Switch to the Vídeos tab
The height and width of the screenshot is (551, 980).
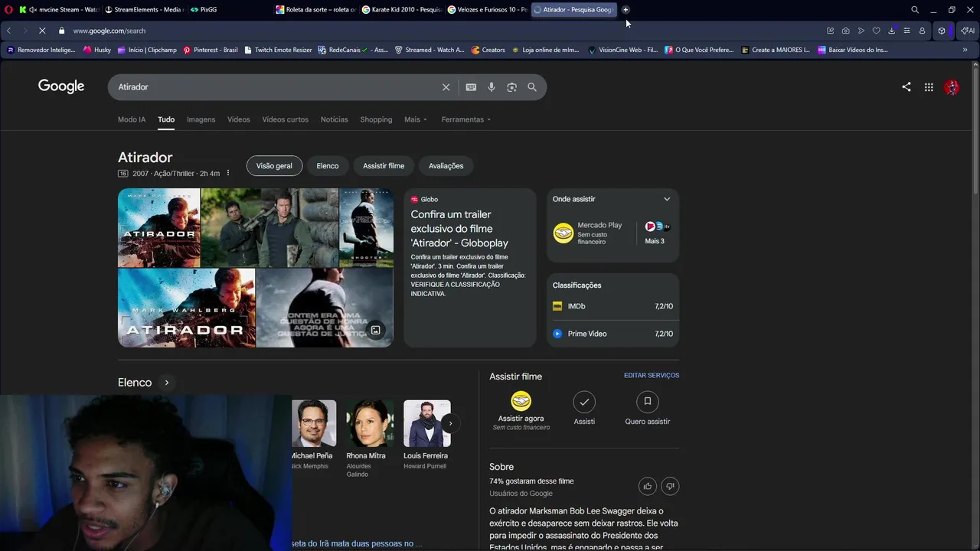[239, 119]
